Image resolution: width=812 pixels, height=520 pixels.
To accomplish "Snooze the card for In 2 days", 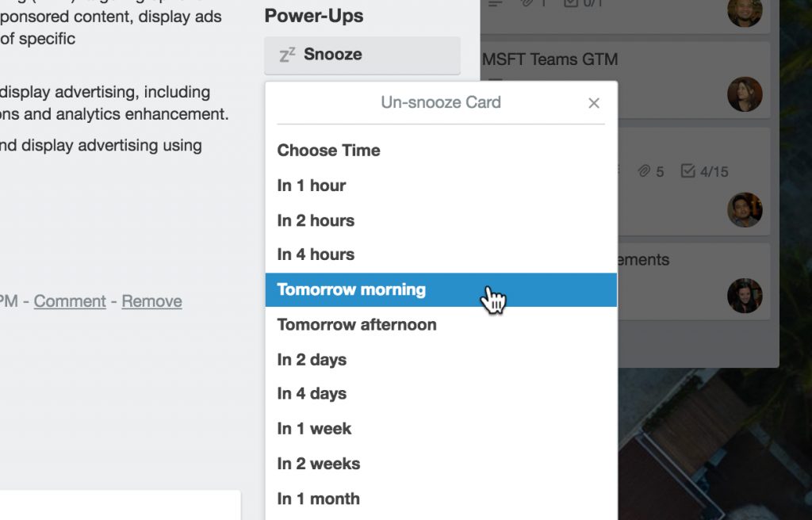I will click(312, 359).
